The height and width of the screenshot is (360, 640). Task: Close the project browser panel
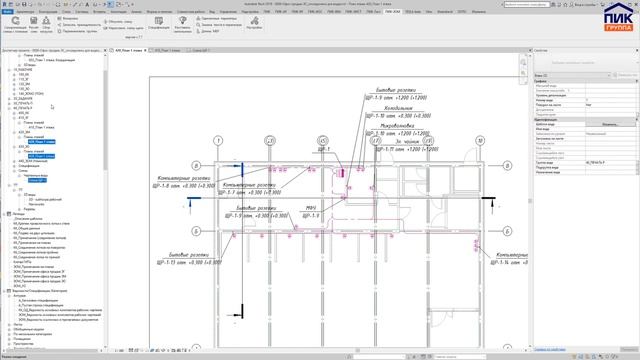(x=105, y=50)
